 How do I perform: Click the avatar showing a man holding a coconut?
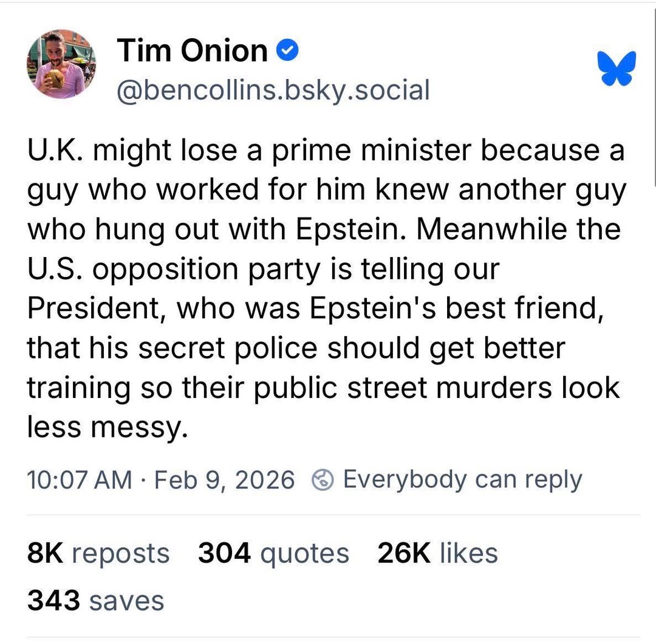(x=61, y=64)
